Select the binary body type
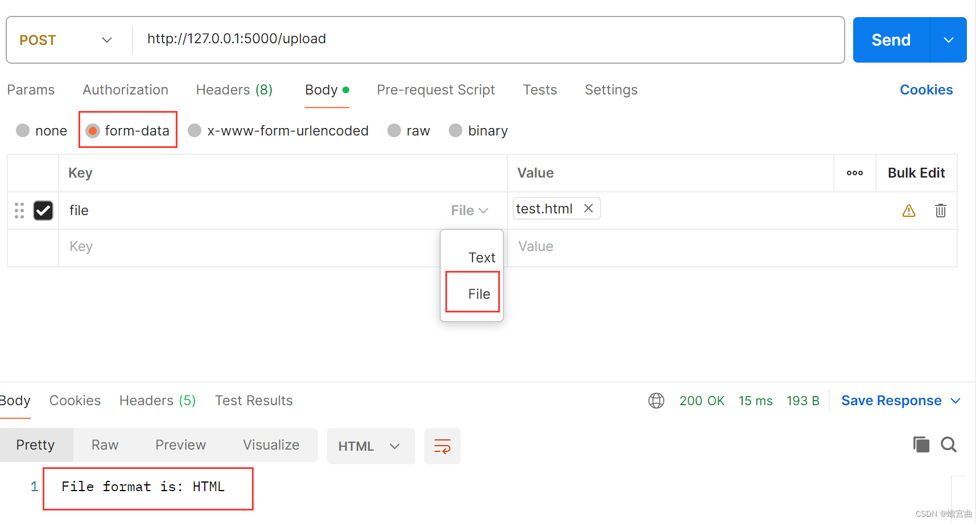This screenshot has height=523, width=980. pyautogui.click(x=478, y=131)
